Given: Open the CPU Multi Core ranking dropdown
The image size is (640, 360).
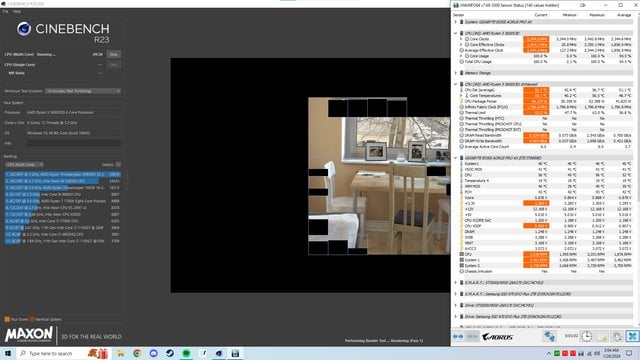Looking at the screenshot, I should tap(24, 164).
